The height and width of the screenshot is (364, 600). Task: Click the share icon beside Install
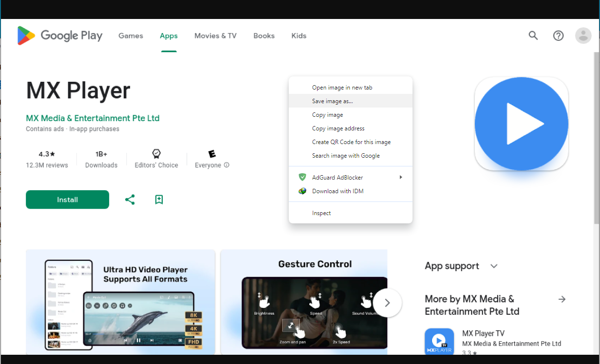[x=130, y=200]
